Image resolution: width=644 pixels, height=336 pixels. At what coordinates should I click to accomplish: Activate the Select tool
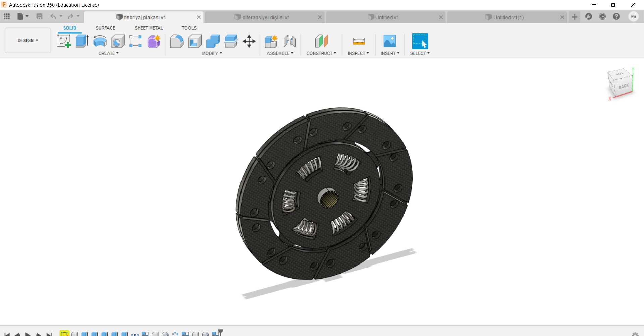click(x=420, y=41)
